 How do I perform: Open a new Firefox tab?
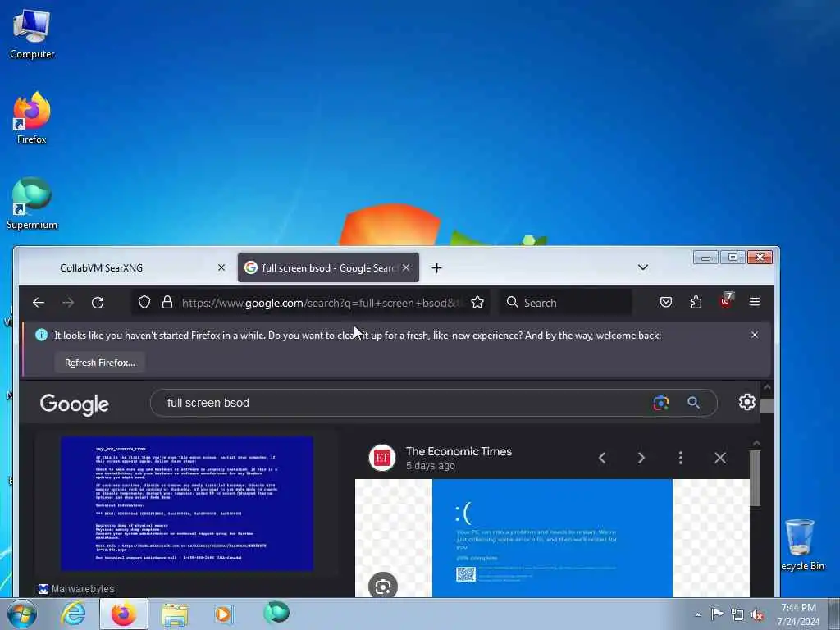coord(436,268)
